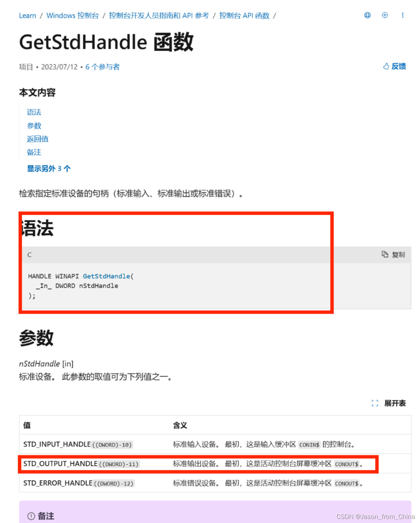Open 控制台 API 函数 breadcrumb
The height and width of the screenshot is (523, 420).
(x=244, y=16)
